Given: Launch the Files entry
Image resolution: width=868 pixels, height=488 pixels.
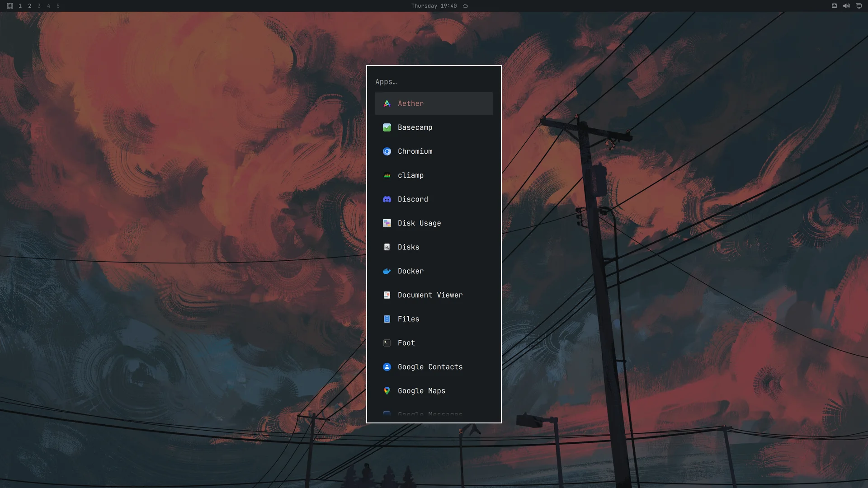Looking at the screenshot, I should (434, 319).
